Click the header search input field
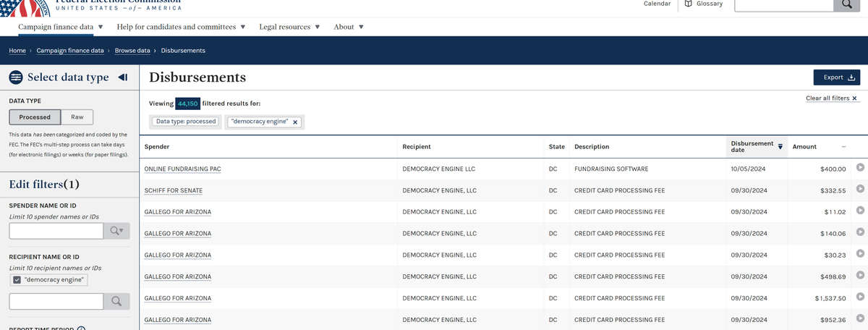 [x=783, y=4]
